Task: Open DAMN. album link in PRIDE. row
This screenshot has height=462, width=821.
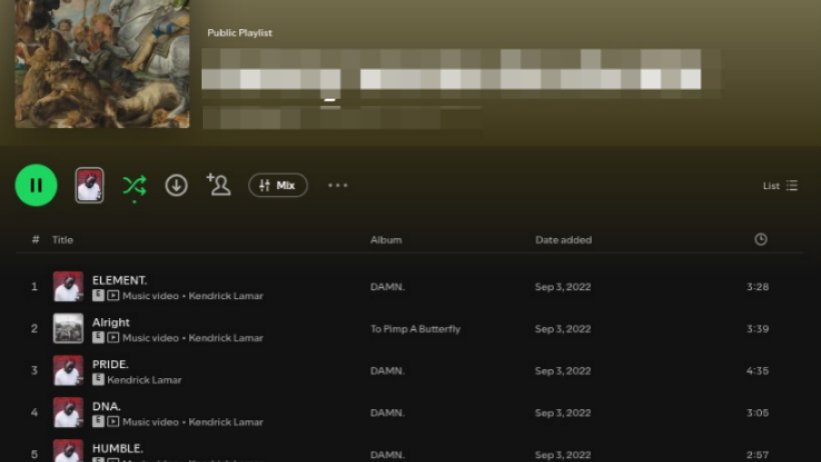Action: click(387, 371)
